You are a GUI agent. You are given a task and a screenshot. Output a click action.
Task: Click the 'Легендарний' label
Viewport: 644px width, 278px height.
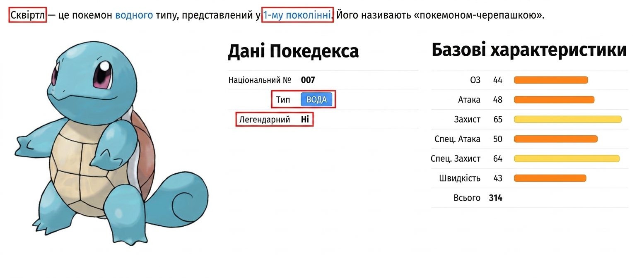pyautogui.click(x=265, y=120)
